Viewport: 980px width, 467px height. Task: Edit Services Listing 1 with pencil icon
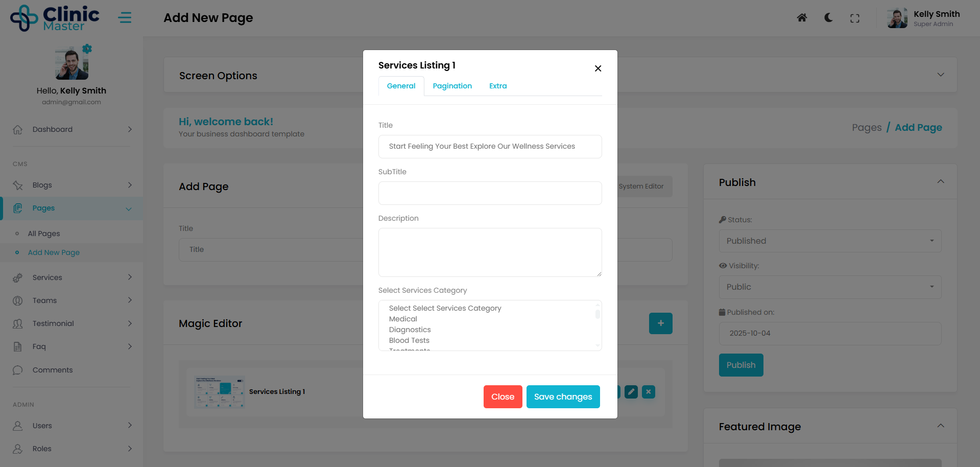click(631, 392)
